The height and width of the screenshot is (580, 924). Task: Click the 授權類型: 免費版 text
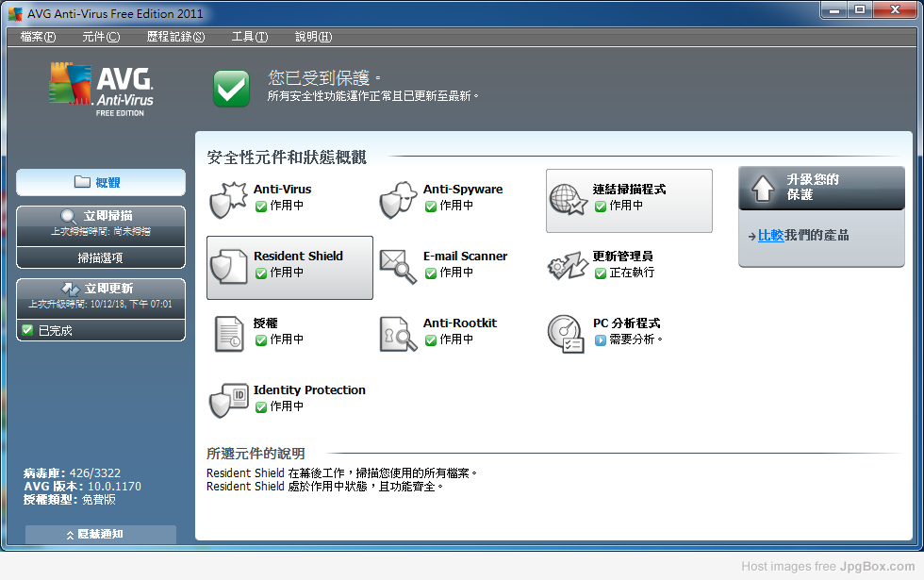coord(70,499)
